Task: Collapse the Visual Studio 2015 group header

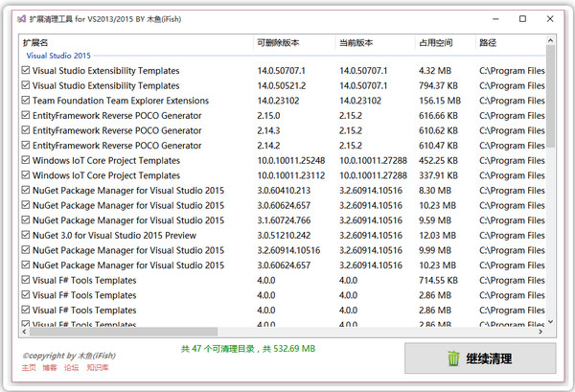Action: 58,57
